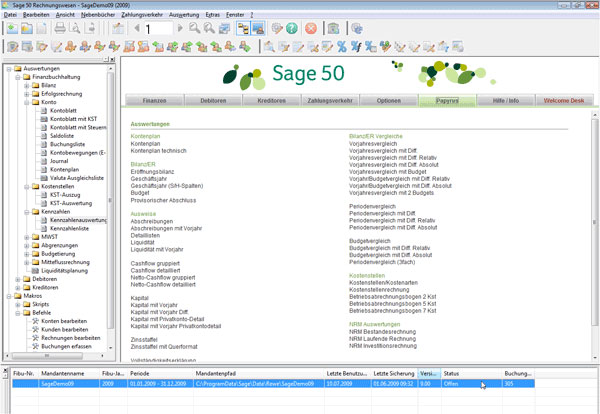The width and height of the screenshot is (600, 414).
Task: Click the bank building toolbar icon
Action: pos(333,28)
